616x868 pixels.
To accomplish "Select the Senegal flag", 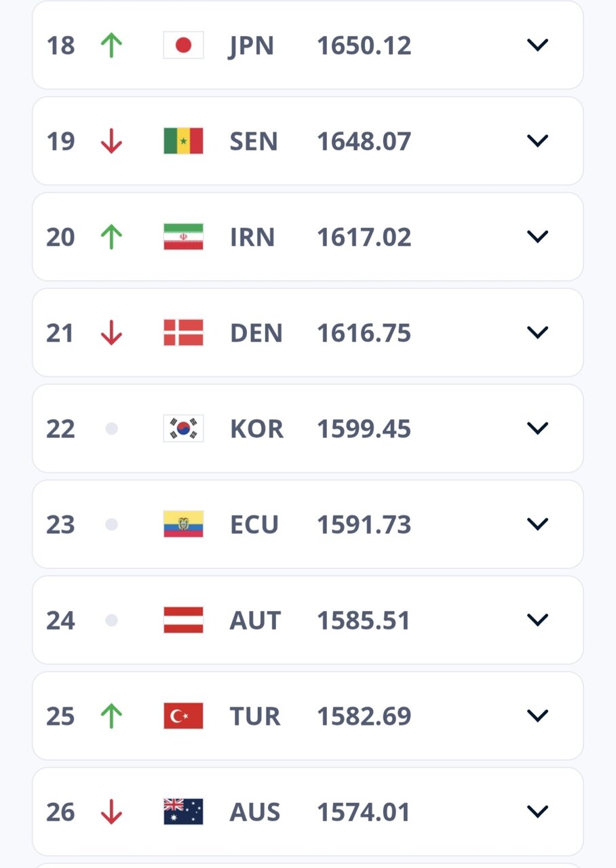I will 182,141.
